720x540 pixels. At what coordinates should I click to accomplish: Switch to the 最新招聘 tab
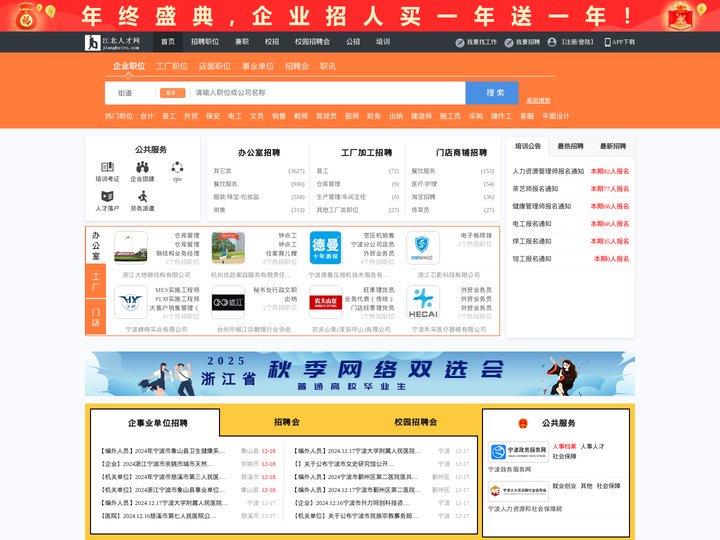click(613, 146)
